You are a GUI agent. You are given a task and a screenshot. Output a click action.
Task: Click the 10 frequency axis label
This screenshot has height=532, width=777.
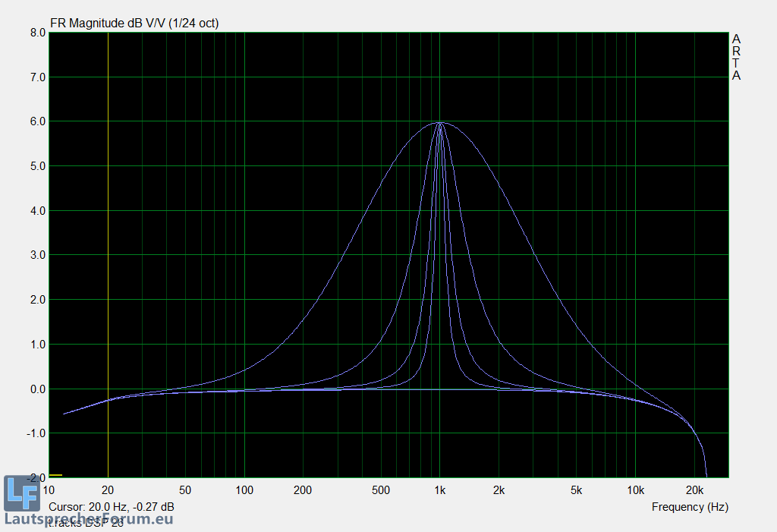pyautogui.click(x=50, y=490)
